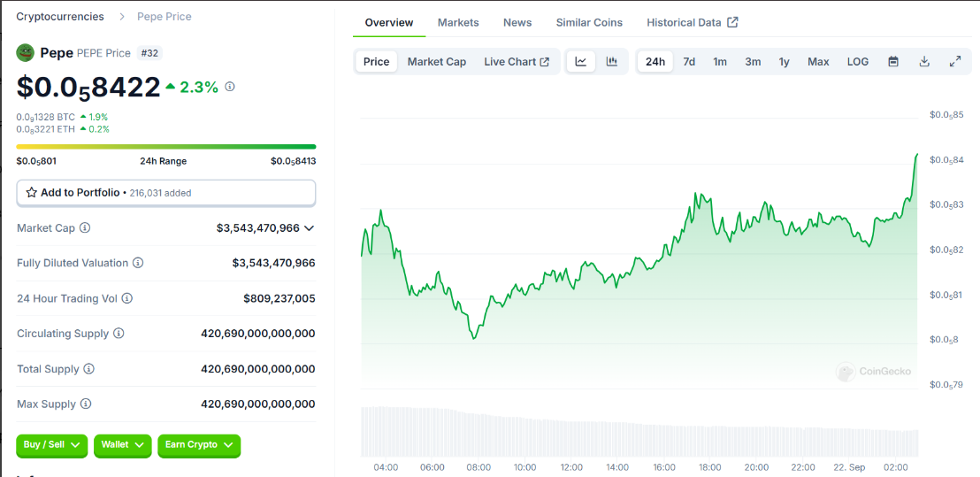Select the 1m time range
This screenshot has width=980, height=477.
pyautogui.click(x=720, y=62)
